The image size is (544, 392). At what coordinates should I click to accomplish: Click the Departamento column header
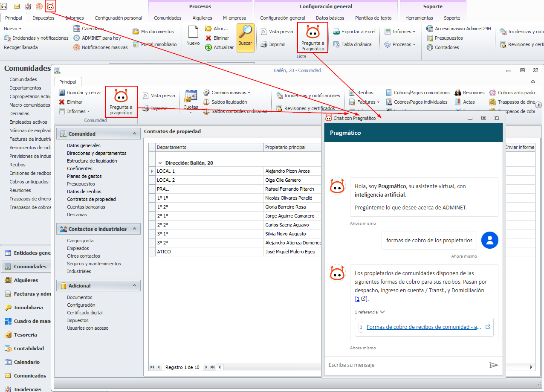coord(209,147)
